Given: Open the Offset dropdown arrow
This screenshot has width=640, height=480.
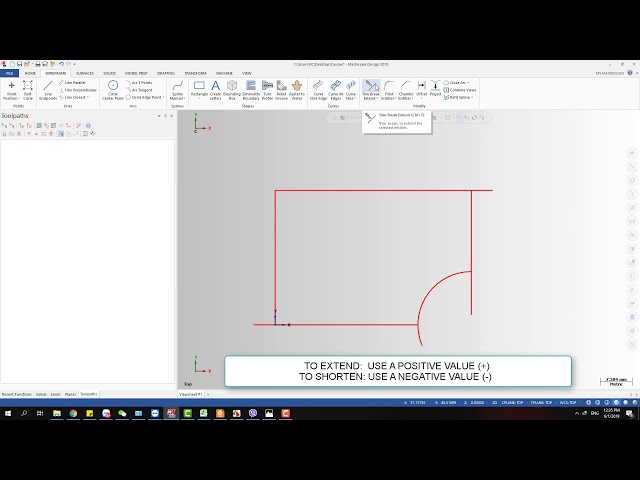Looking at the screenshot, I should pos(422,98).
